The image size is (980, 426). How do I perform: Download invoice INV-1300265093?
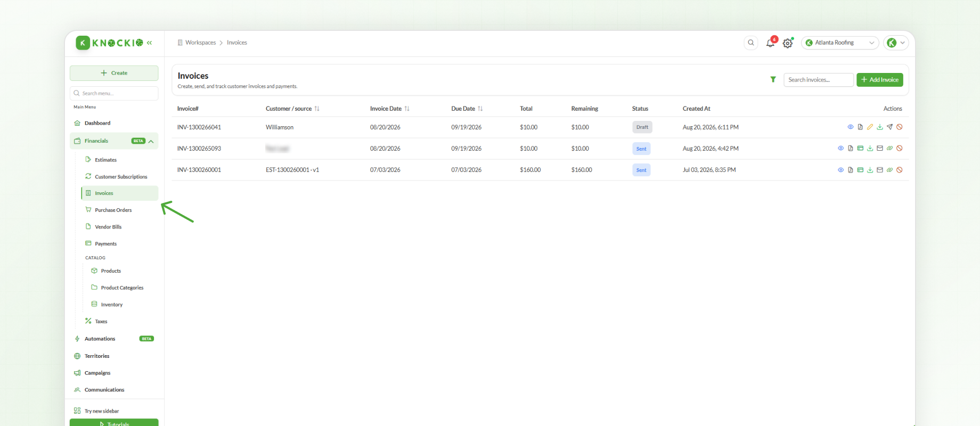870,148
